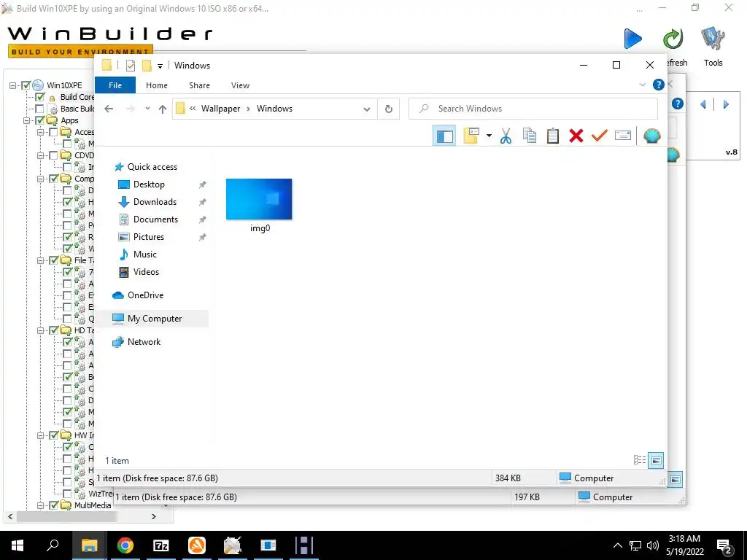Open the View ribbon tab
The image size is (747, 560).
pyautogui.click(x=240, y=85)
